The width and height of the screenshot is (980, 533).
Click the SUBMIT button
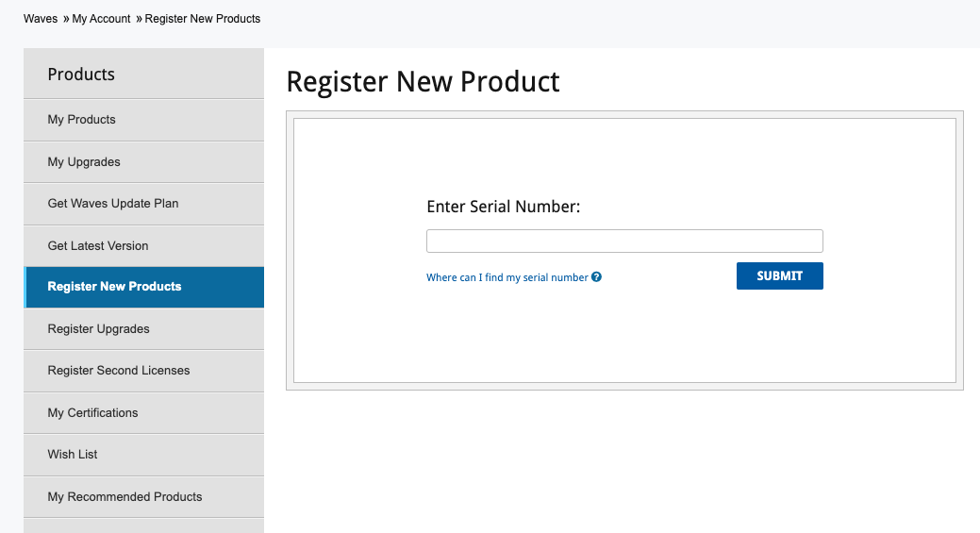coord(779,275)
